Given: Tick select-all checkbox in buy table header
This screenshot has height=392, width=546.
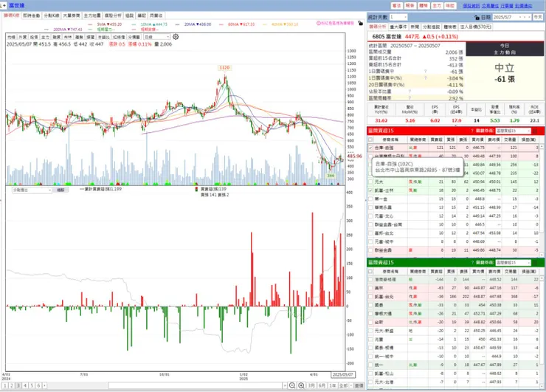Looking at the screenshot, I should (370, 140).
